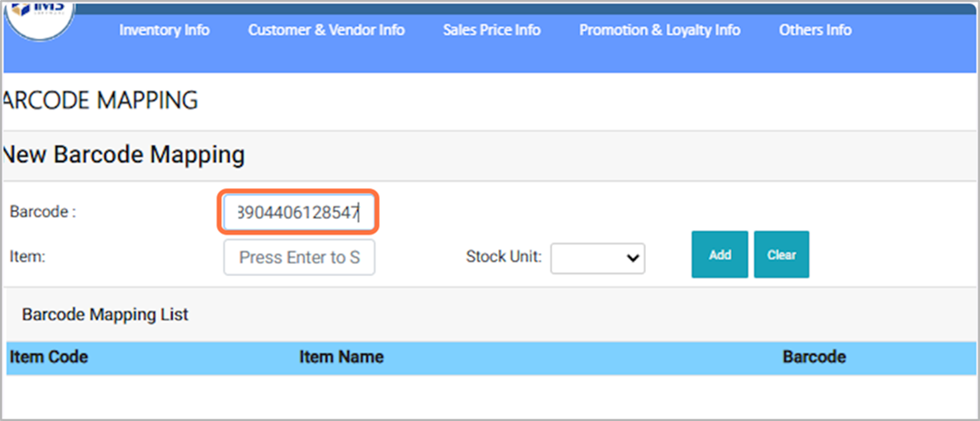Click the Item search field
The width and height of the screenshot is (980, 421).
coord(299,258)
